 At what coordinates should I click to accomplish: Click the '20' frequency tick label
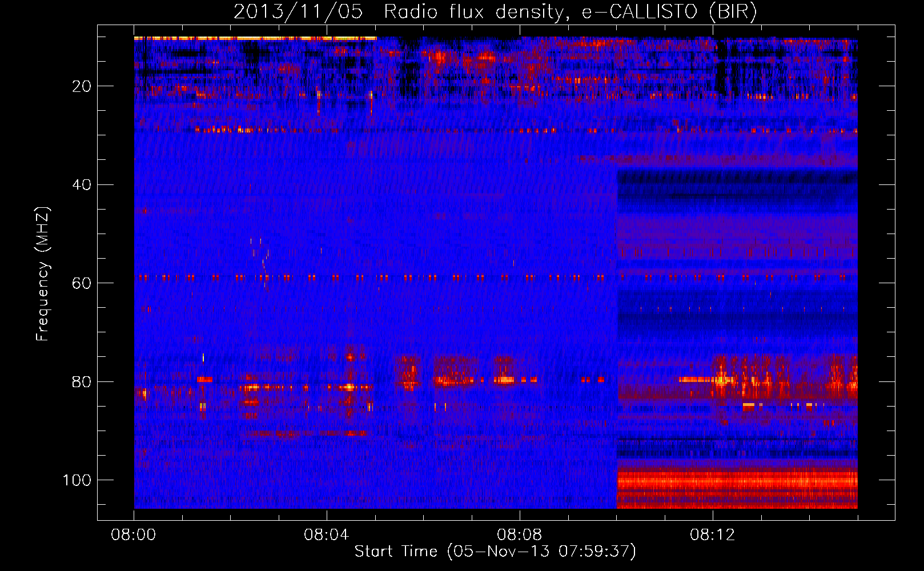[82, 86]
